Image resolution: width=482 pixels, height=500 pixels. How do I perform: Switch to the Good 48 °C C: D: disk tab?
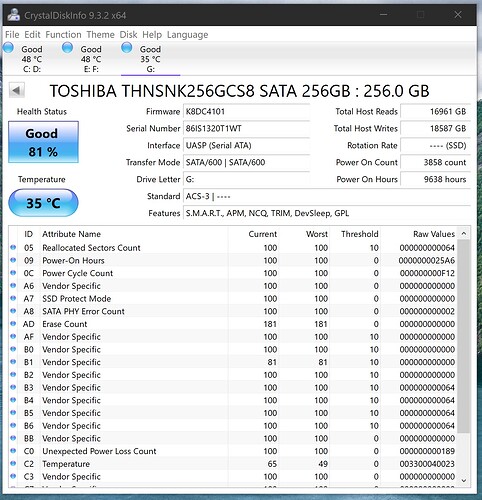[x=32, y=59]
